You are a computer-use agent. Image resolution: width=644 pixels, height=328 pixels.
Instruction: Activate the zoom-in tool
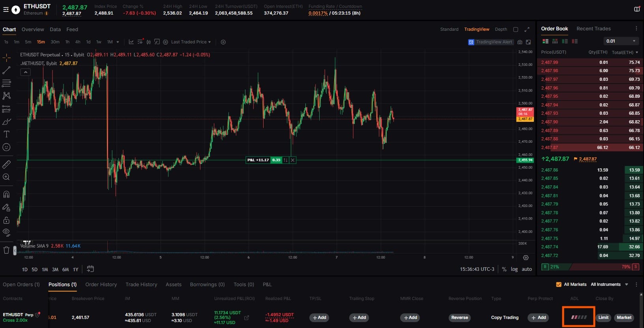point(6,177)
